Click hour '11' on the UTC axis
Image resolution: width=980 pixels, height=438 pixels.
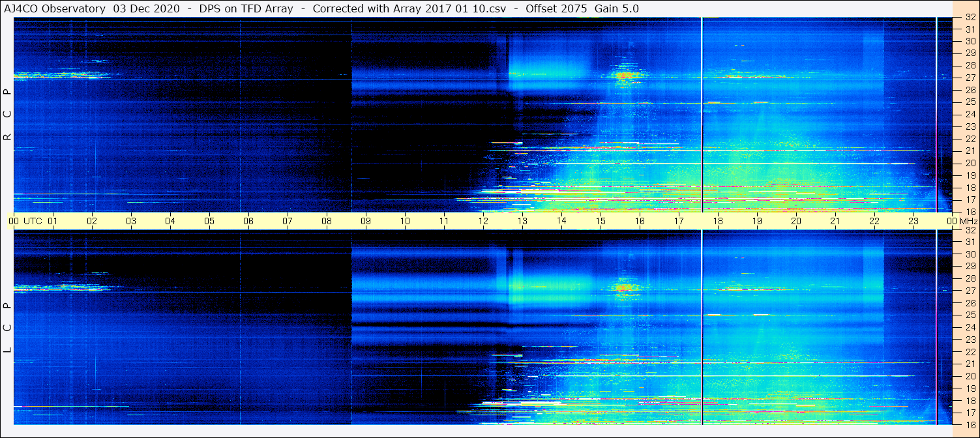444,221
